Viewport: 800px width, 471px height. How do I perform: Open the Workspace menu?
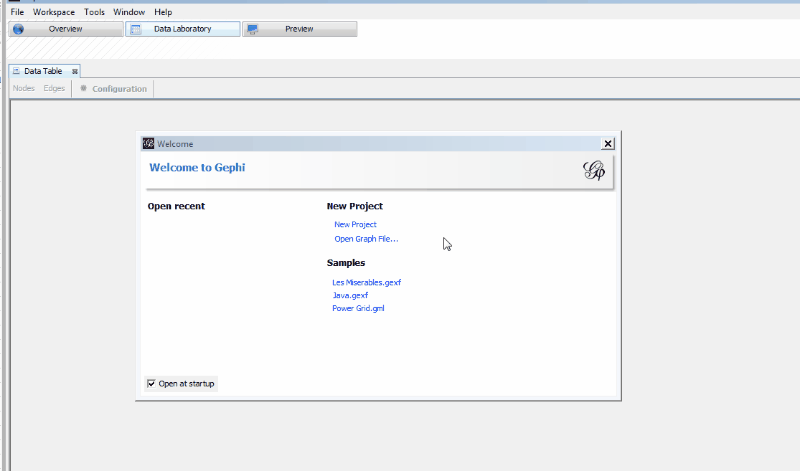pyautogui.click(x=54, y=12)
